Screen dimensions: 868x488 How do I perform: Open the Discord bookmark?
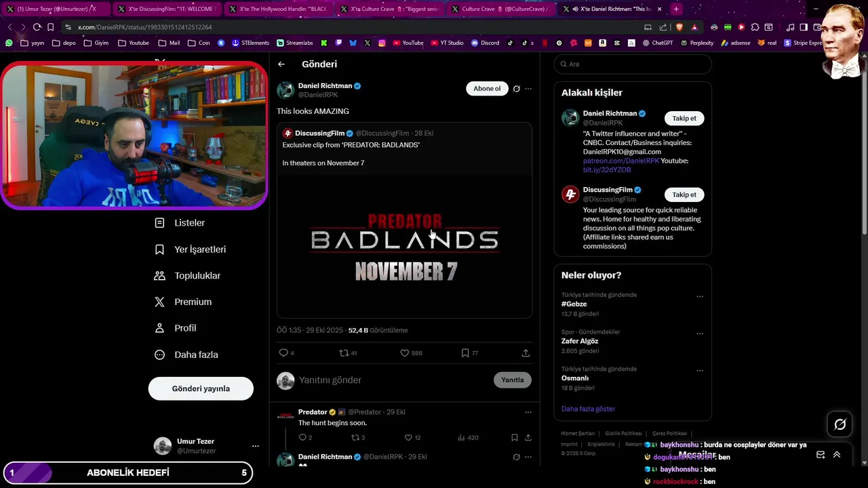[484, 43]
